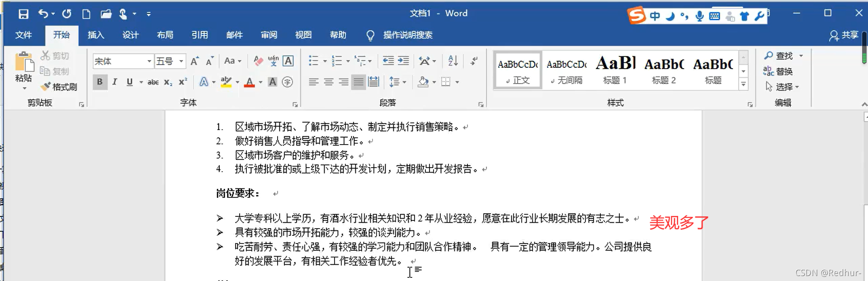Align the text to the right

344,82
